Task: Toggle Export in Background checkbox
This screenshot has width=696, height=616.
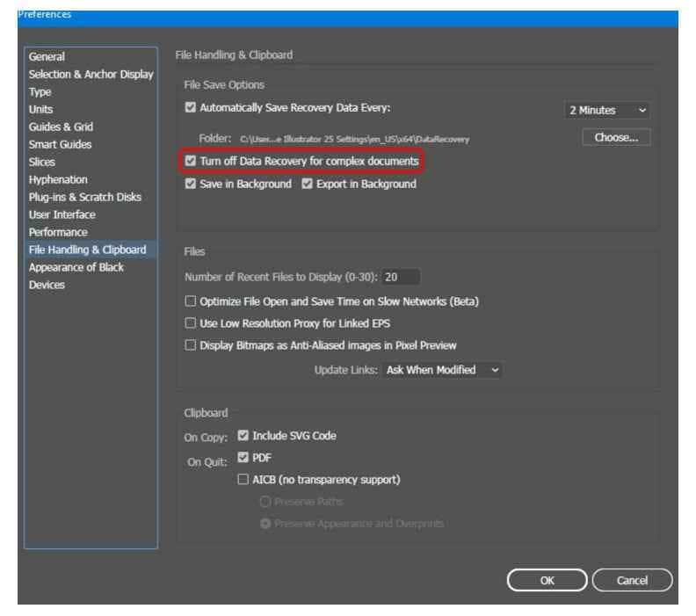Action: [x=308, y=184]
